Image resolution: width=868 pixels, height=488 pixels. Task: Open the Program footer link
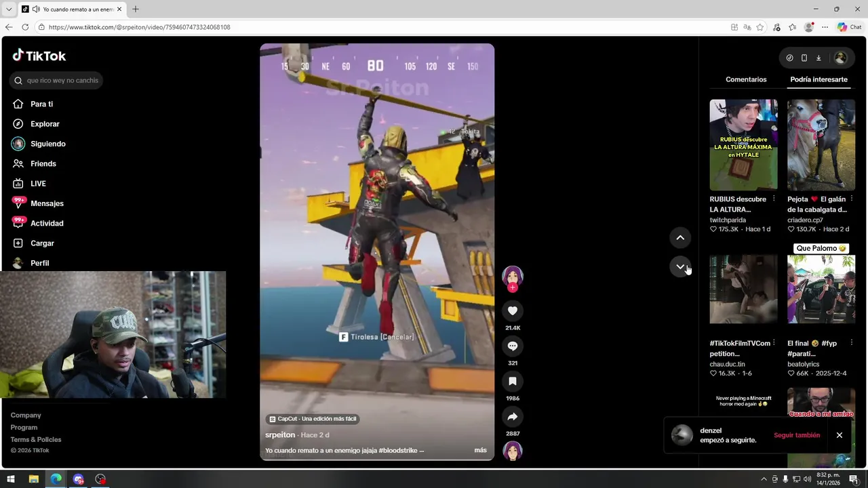coord(24,428)
